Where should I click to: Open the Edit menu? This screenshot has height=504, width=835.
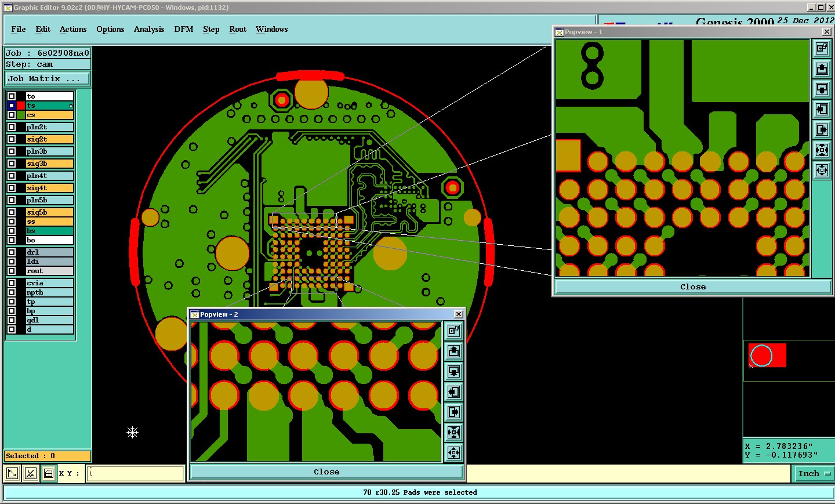click(x=43, y=29)
